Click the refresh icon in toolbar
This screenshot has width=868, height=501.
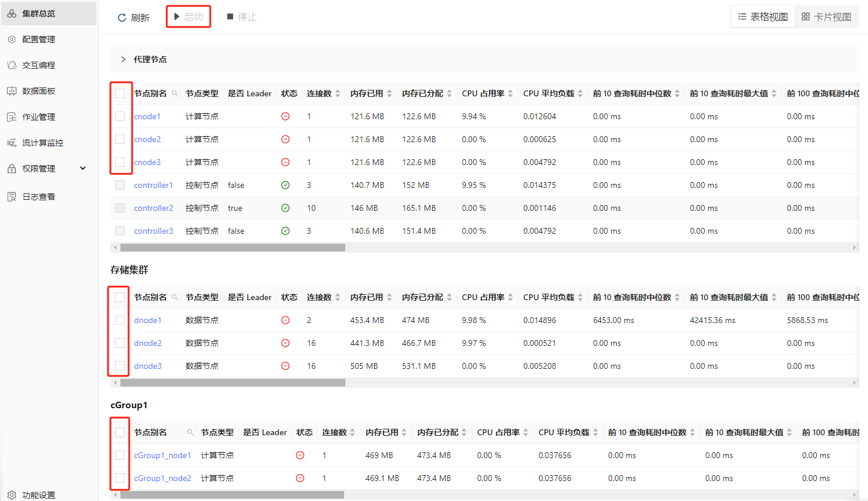(x=122, y=18)
